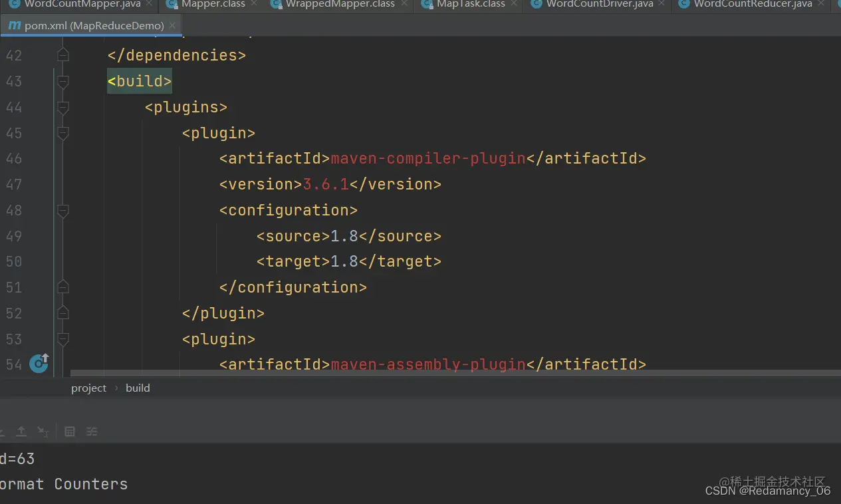Click the Trace Current Stream Chain icon
Viewport: 841px width, 504px height.
coord(92,432)
